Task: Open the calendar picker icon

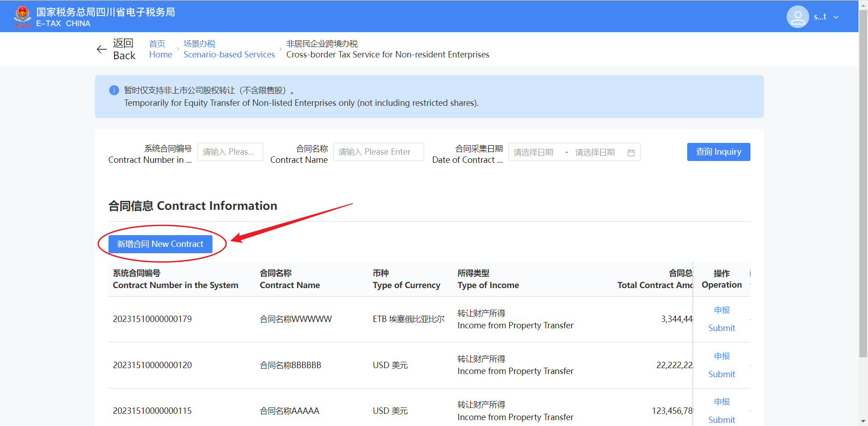Action: click(631, 152)
